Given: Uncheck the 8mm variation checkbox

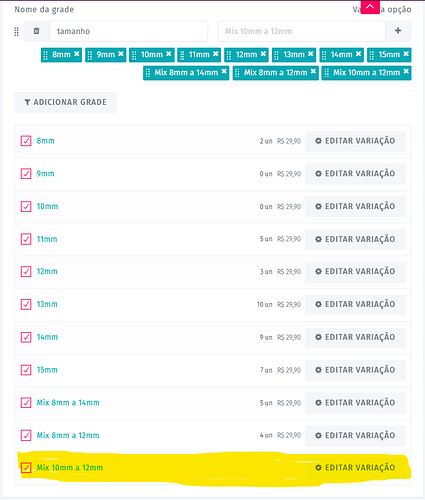Looking at the screenshot, I should (x=26, y=141).
